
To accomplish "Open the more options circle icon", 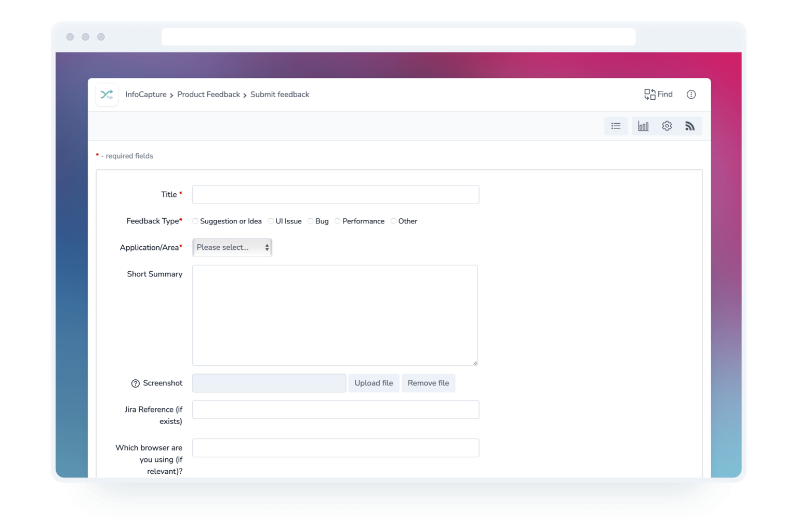I will (x=691, y=94).
